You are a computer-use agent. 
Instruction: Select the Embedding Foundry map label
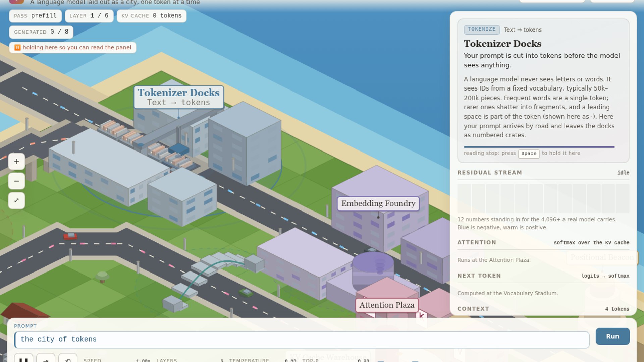tap(378, 203)
